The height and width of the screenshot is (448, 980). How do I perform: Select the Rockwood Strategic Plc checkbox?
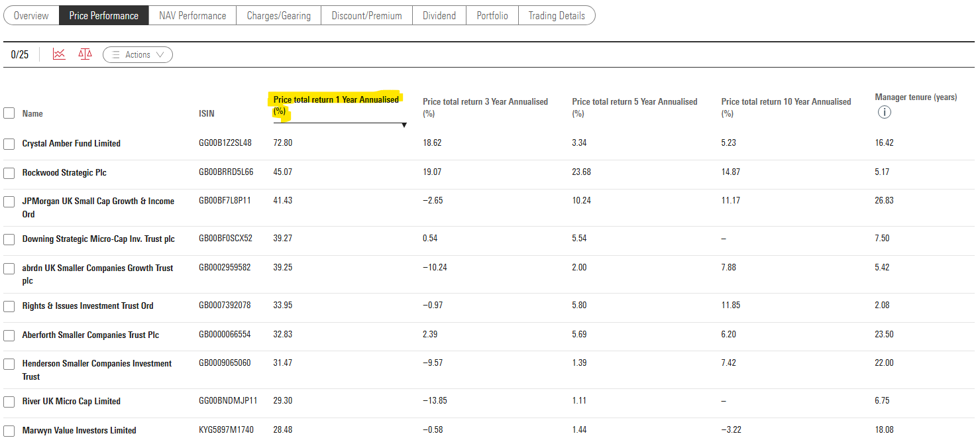click(9, 173)
